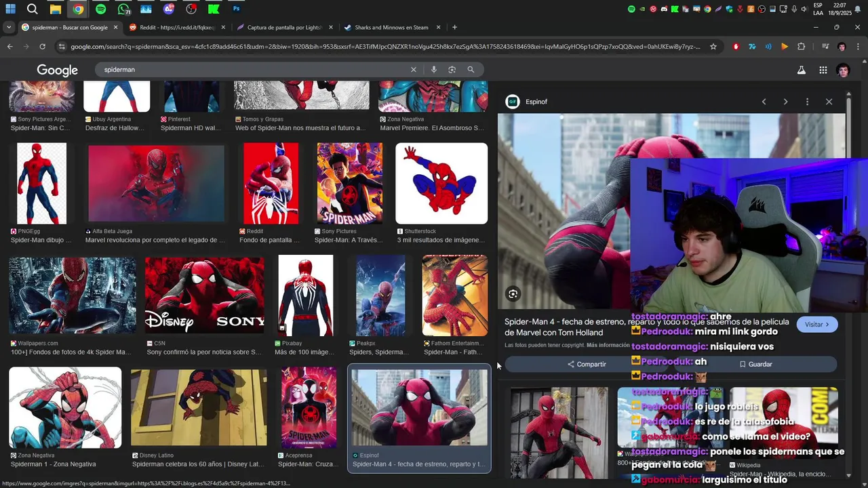
Task: Open the Peakpx Spiders thumbnail
Action: click(380, 295)
